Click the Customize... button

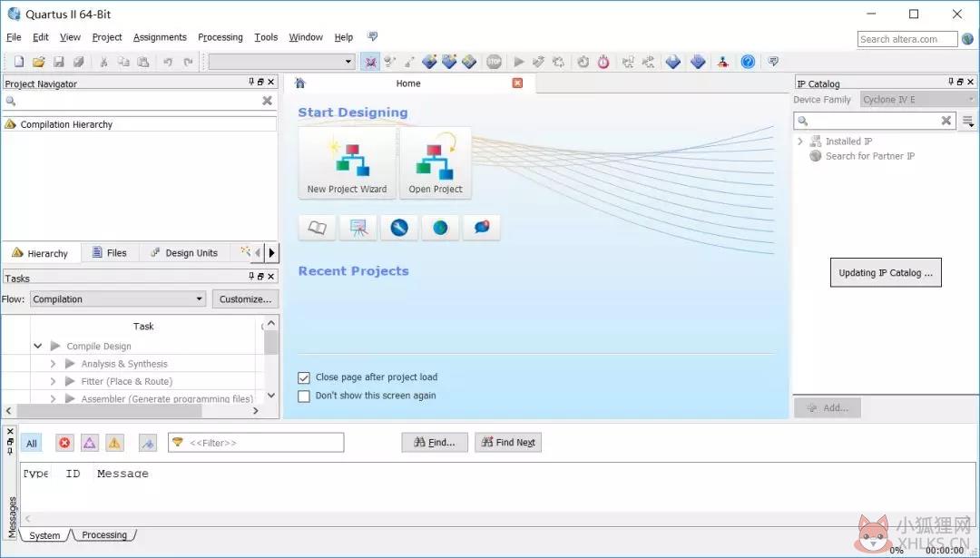[x=246, y=299]
